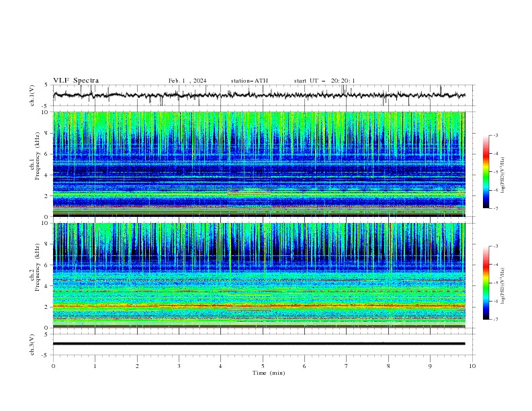Click the "-7" tick on lower color bar
This screenshot has width=532, height=411.
[495, 319]
